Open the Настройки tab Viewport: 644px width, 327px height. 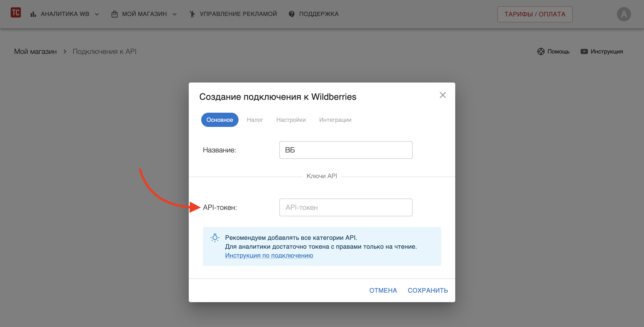click(x=291, y=120)
